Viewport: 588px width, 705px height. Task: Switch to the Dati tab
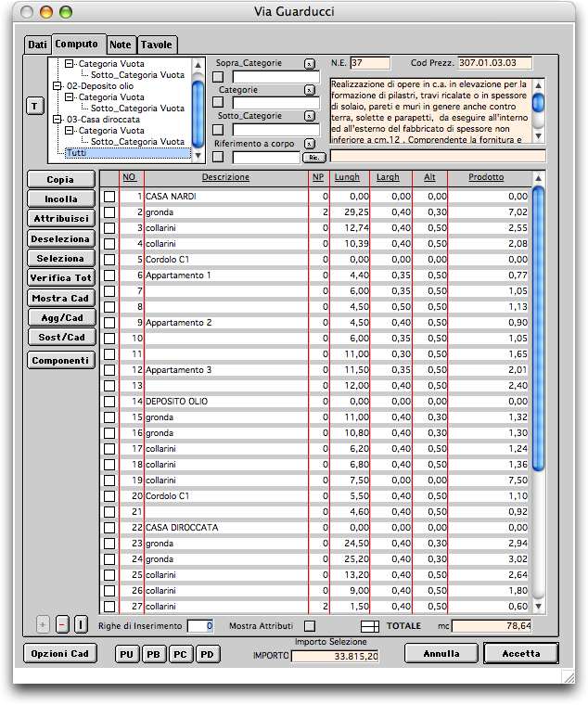pos(37,45)
